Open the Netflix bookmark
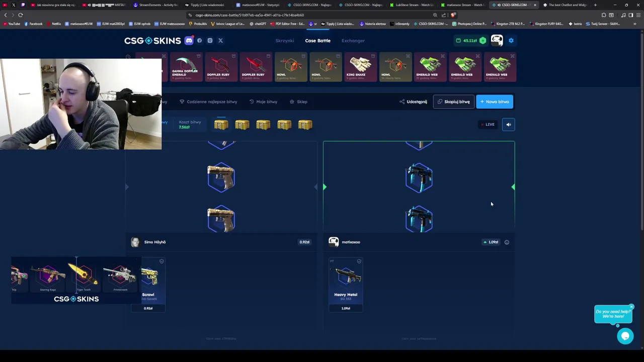Screen dimensions: 644x362 53,24
